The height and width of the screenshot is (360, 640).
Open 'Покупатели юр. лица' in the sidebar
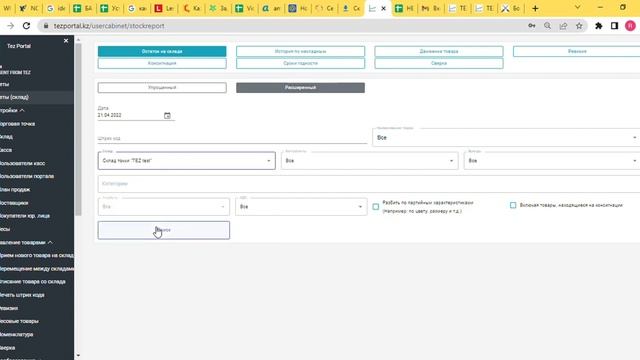click(x=25, y=216)
